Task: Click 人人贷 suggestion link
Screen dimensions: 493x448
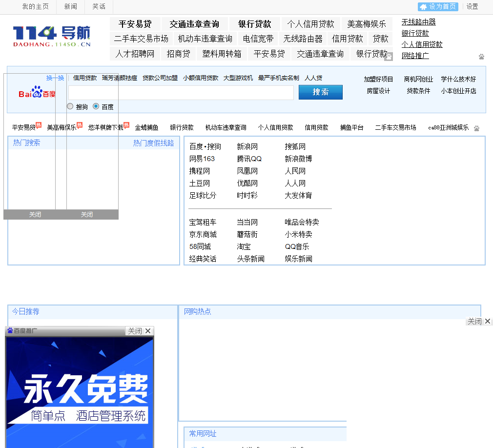Action: click(x=313, y=78)
